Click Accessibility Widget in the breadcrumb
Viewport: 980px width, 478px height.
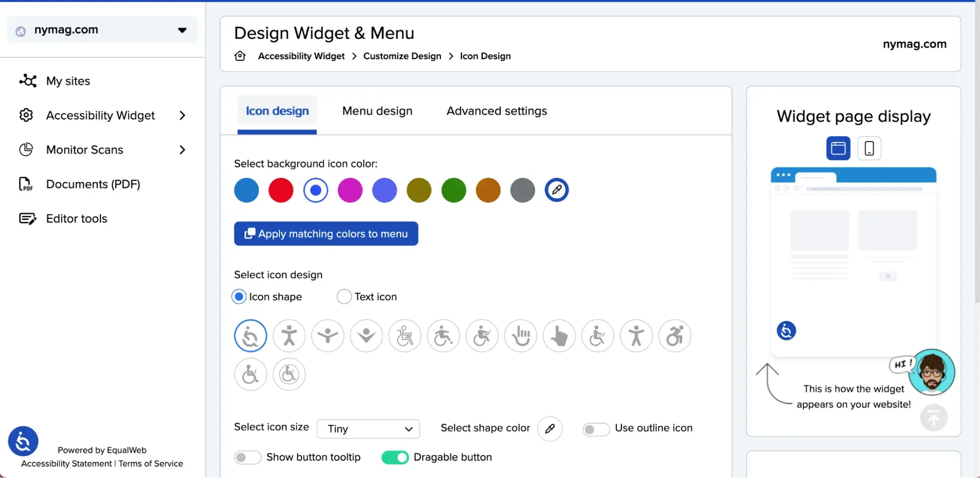(301, 56)
